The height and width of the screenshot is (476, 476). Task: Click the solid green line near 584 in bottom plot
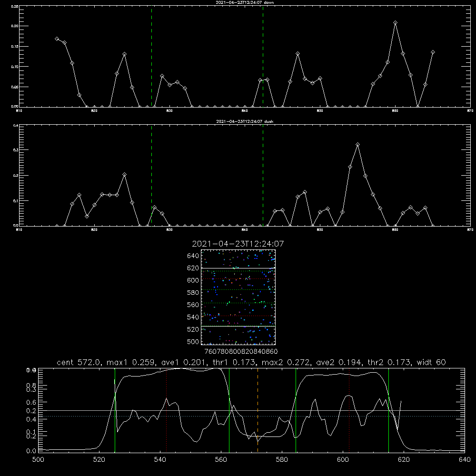tap(296, 410)
